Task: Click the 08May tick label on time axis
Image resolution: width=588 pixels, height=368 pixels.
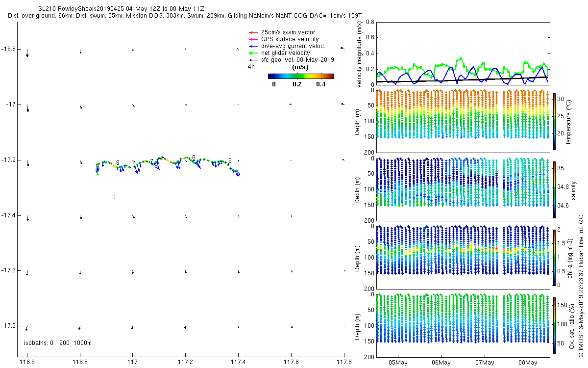Action: 528,363
